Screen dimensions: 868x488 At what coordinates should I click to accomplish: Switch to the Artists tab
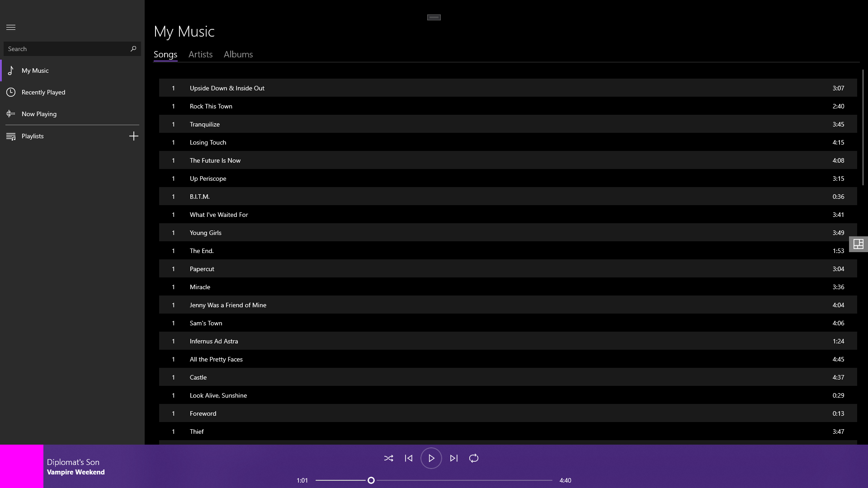coord(200,54)
